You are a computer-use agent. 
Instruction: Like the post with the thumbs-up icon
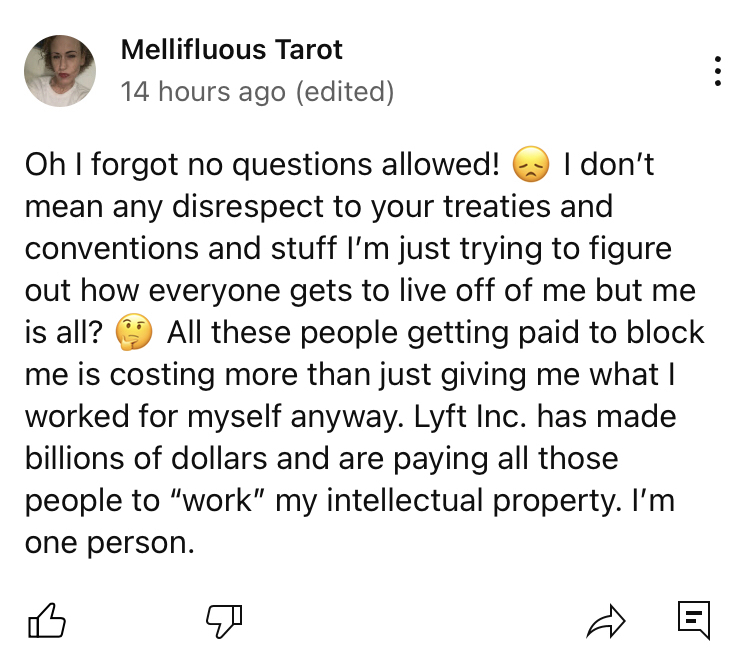click(x=47, y=621)
